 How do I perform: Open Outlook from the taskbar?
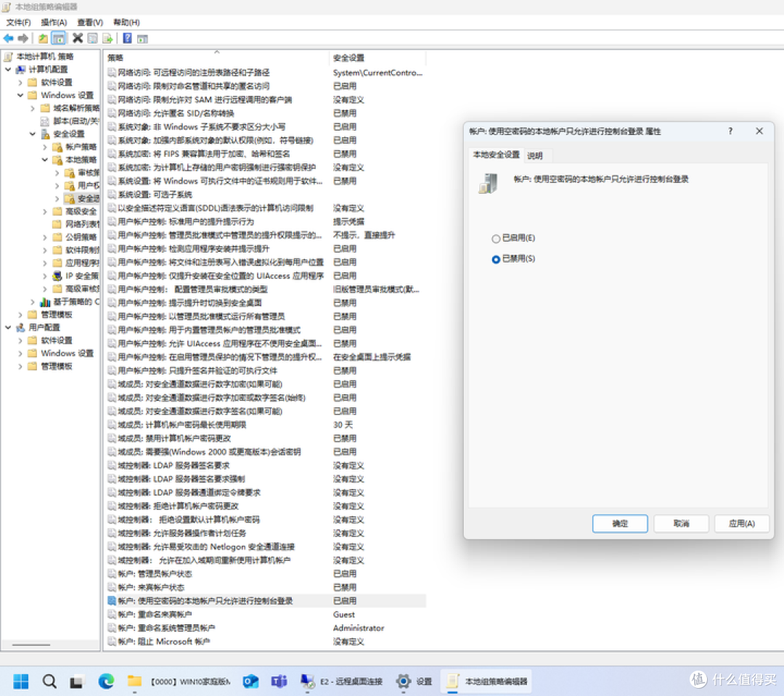coord(250,681)
